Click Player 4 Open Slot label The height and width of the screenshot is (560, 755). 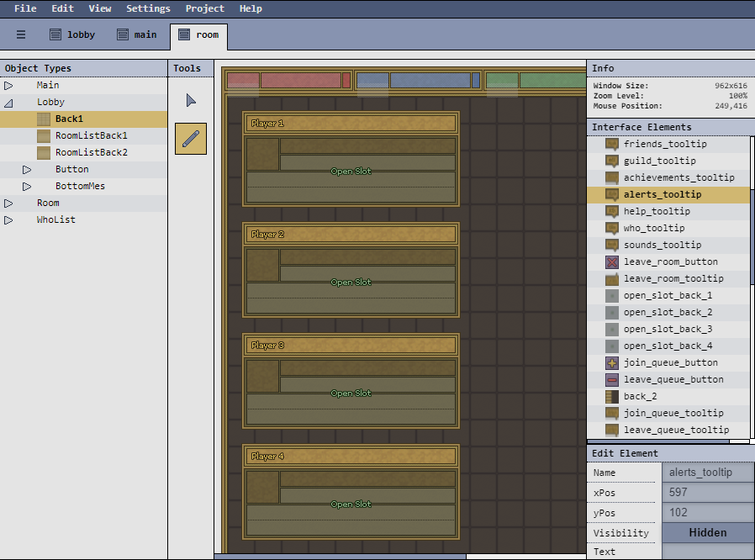pyautogui.click(x=351, y=505)
